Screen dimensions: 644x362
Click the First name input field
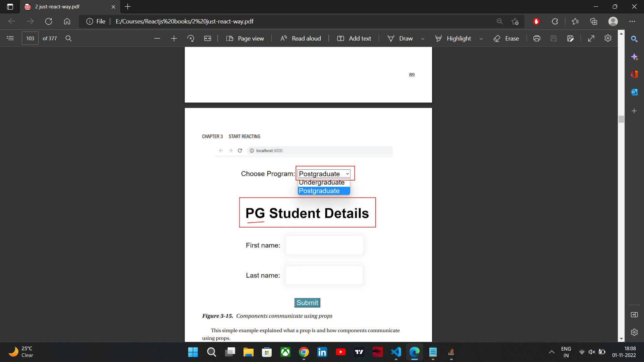(324, 245)
